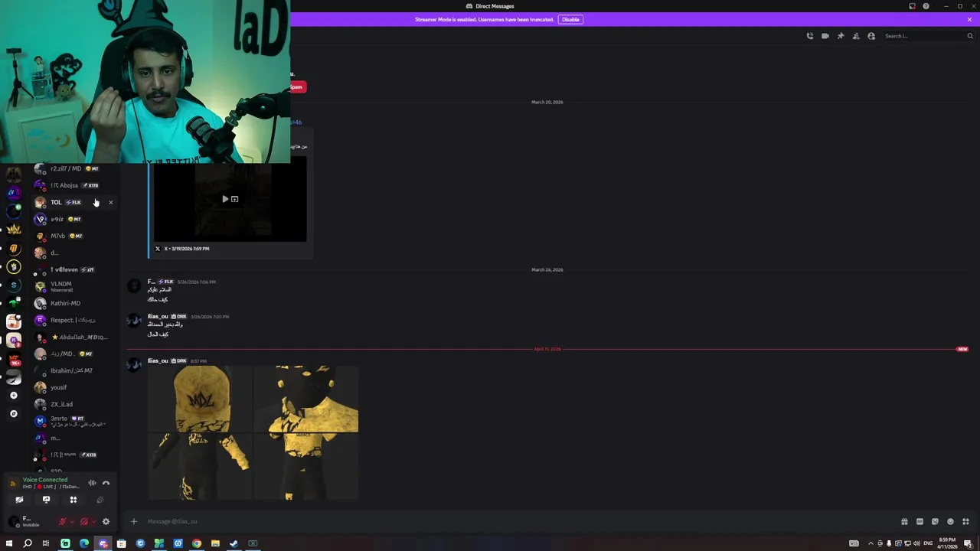This screenshot has height=551, width=980.
Task: Click the Search input field
Action: (929, 36)
